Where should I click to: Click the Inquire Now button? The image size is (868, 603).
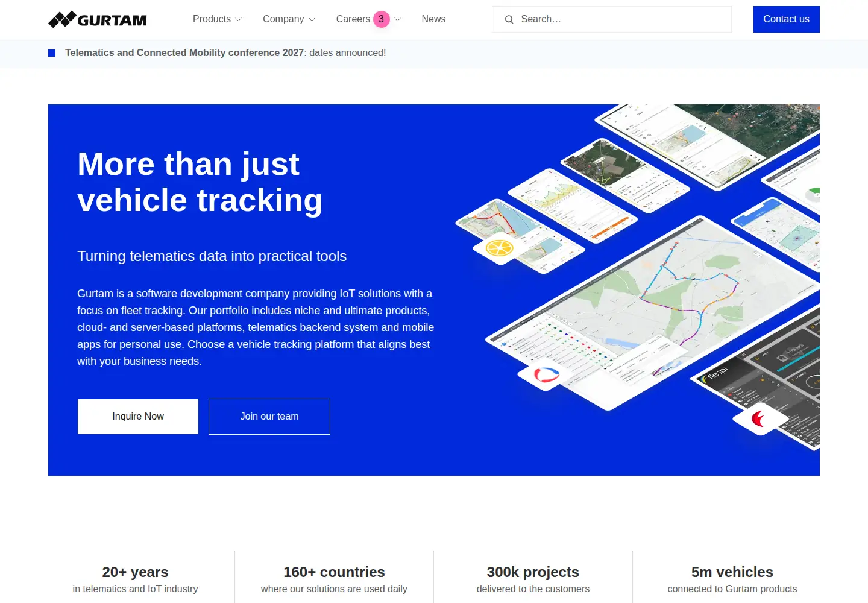coord(138,417)
